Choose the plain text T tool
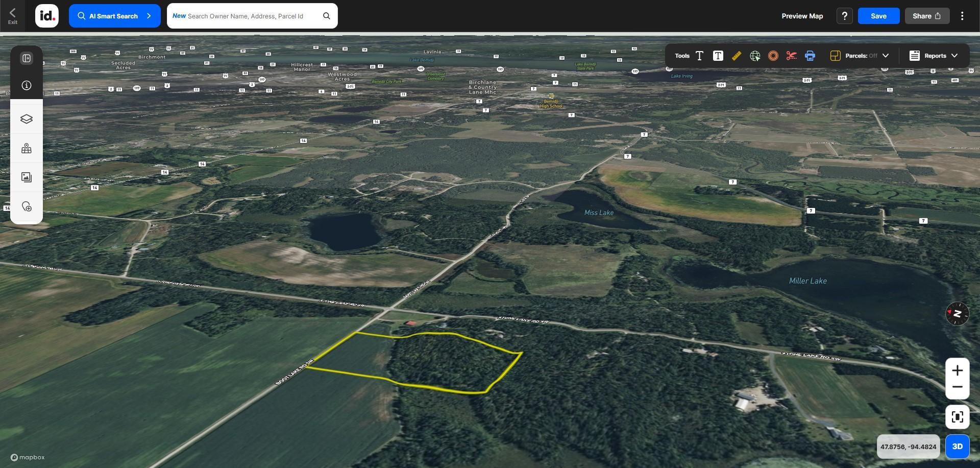Viewport: 980px width, 468px height. pyautogui.click(x=699, y=56)
